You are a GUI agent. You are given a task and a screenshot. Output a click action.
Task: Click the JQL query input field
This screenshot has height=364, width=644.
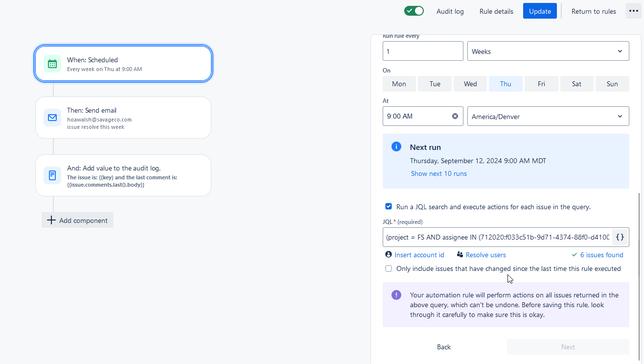(497, 237)
